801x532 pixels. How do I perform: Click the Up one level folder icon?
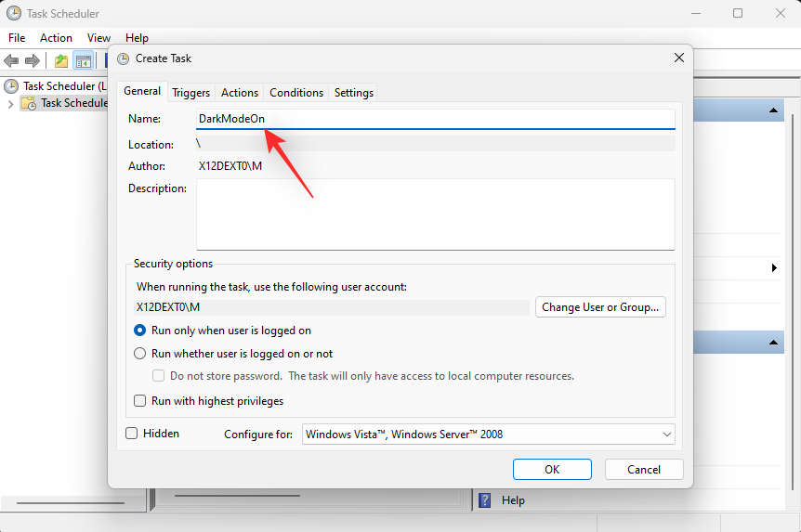[x=61, y=61]
